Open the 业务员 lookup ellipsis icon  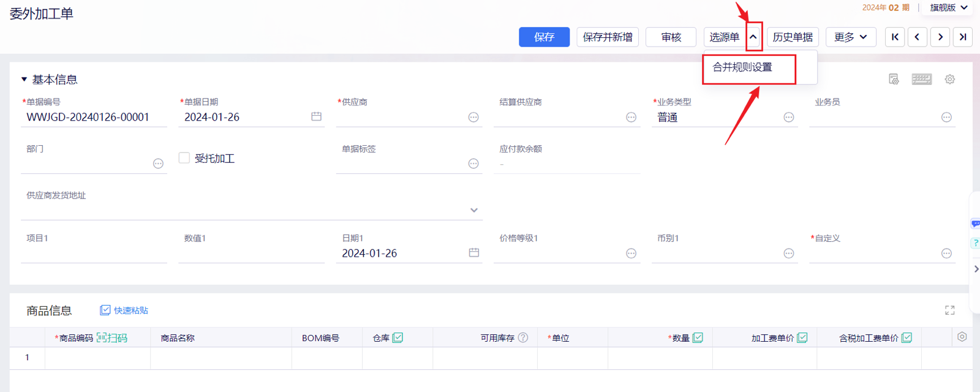coord(946,117)
